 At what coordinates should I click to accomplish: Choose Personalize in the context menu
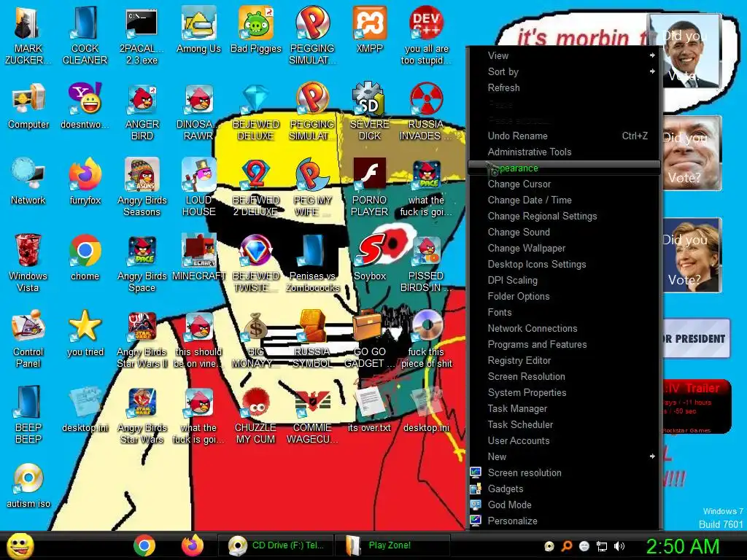tap(565, 521)
